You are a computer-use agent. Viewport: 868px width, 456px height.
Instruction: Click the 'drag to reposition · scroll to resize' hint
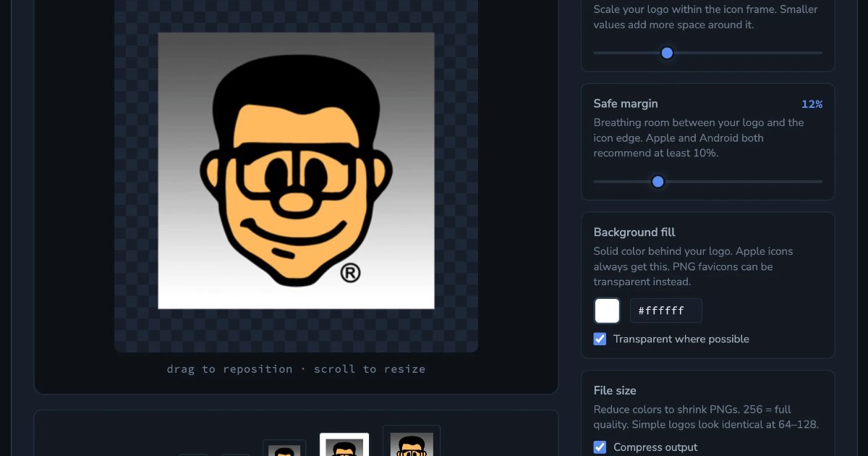pyautogui.click(x=296, y=369)
